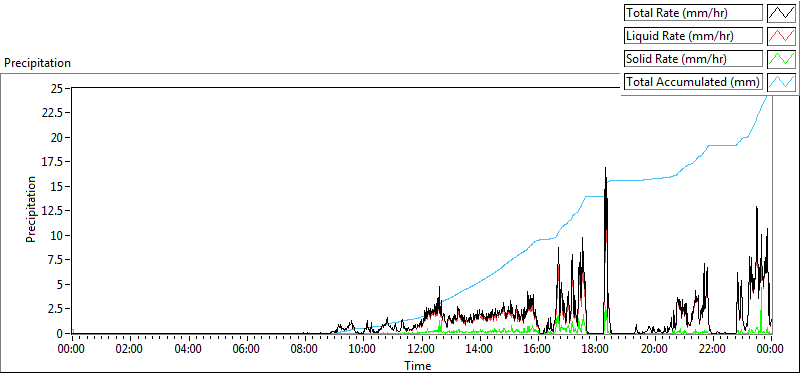800x373 pixels.
Task: Click the Liquid Rate red plot sample icon
Action: pos(782,36)
